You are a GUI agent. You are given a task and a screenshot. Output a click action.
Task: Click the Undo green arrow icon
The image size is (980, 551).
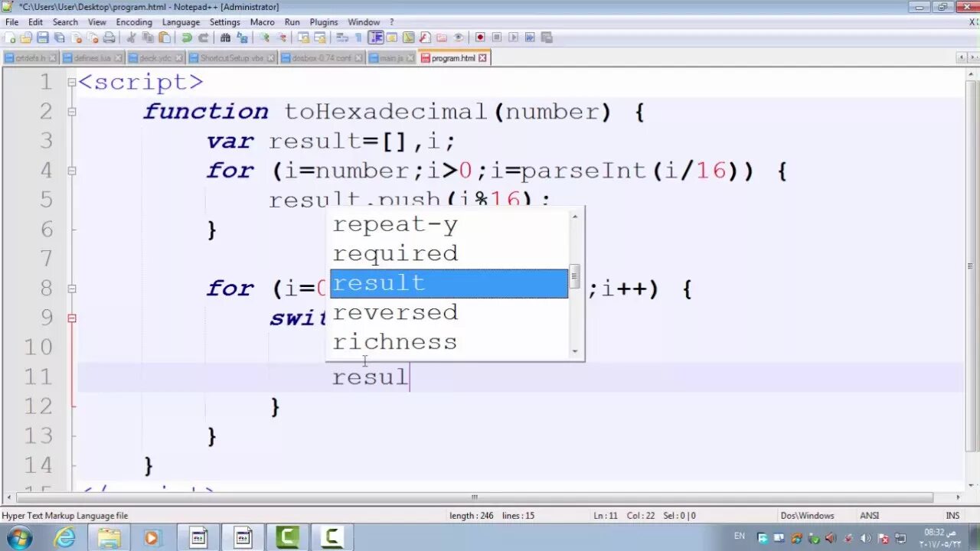[187, 37]
